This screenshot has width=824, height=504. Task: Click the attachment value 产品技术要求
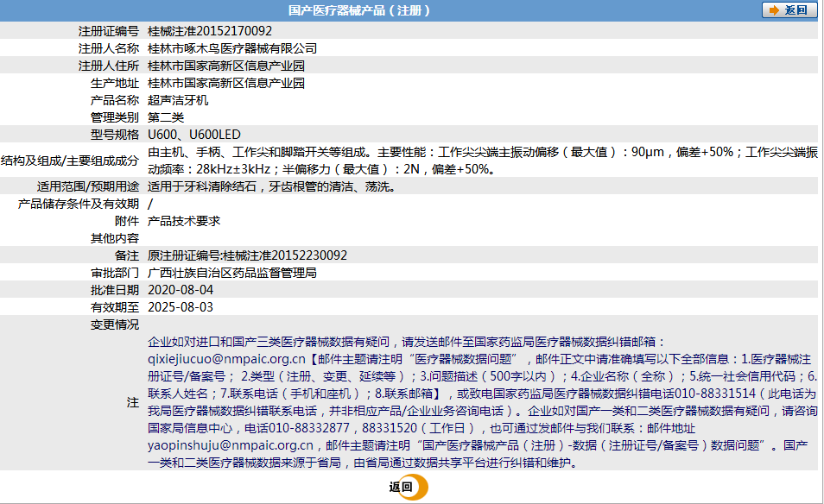[x=184, y=221]
